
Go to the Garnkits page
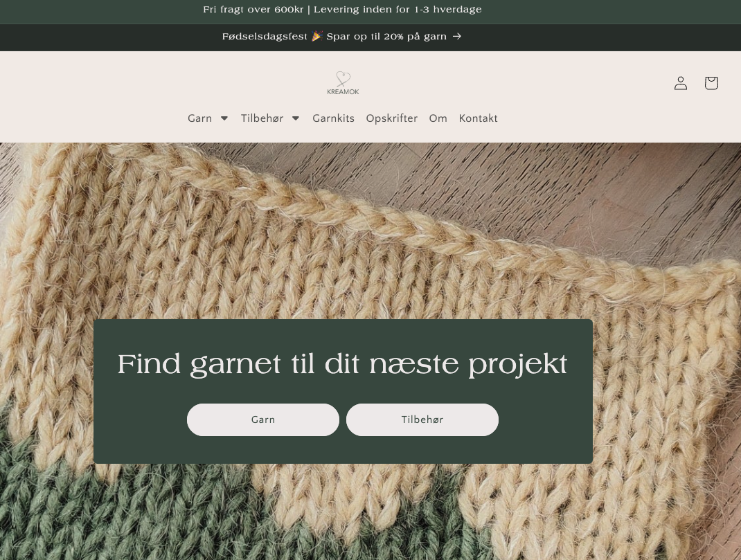[x=333, y=118]
